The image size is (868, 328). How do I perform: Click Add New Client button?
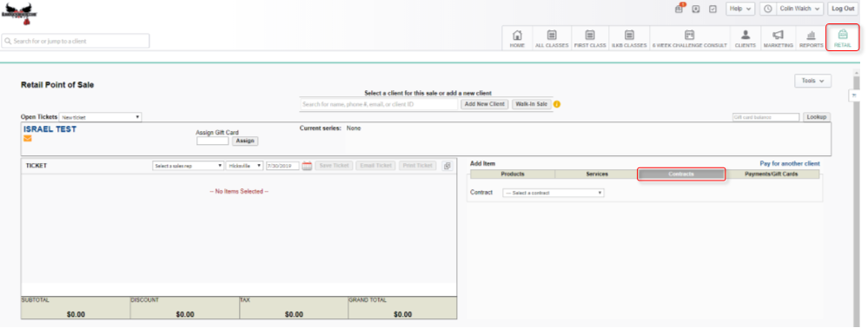484,104
